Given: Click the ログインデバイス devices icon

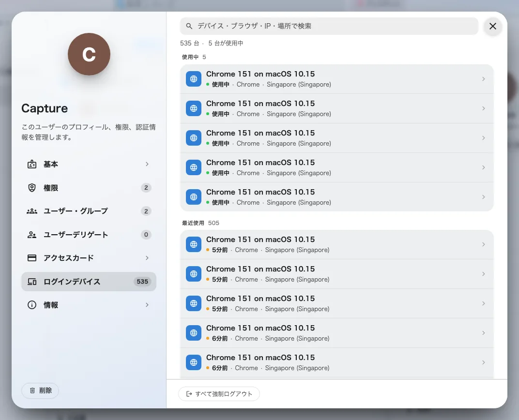Looking at the screenshot, I should pos(32,282).
